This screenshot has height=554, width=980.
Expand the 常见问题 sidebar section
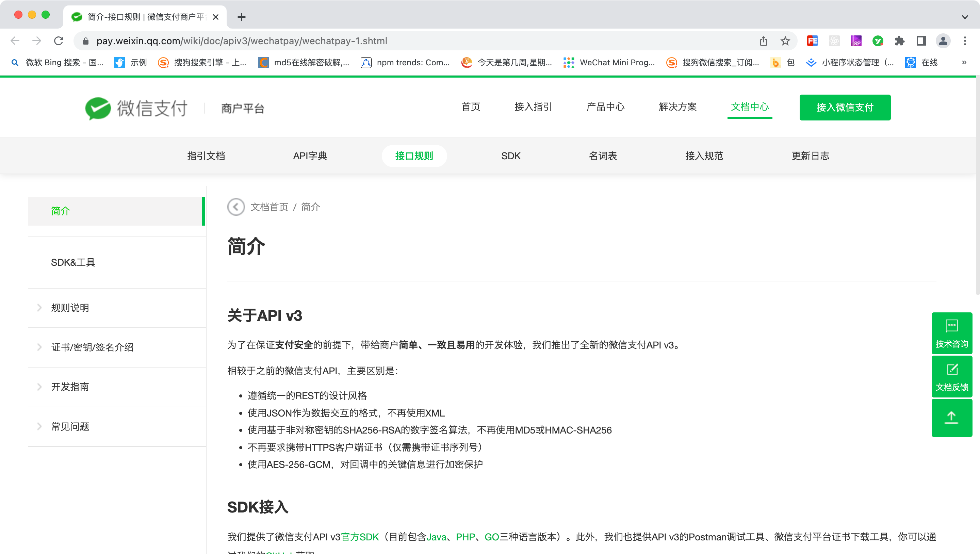(x=70, y=426)
